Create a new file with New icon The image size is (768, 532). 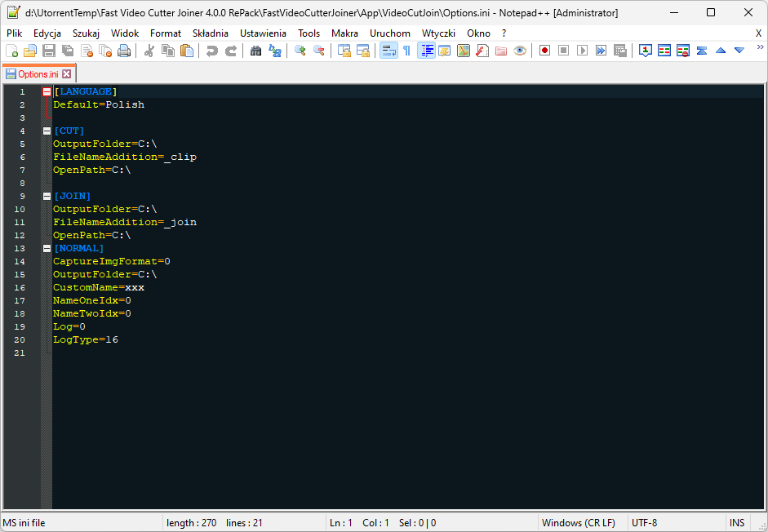pyautogui.click(x=11, y=51)
